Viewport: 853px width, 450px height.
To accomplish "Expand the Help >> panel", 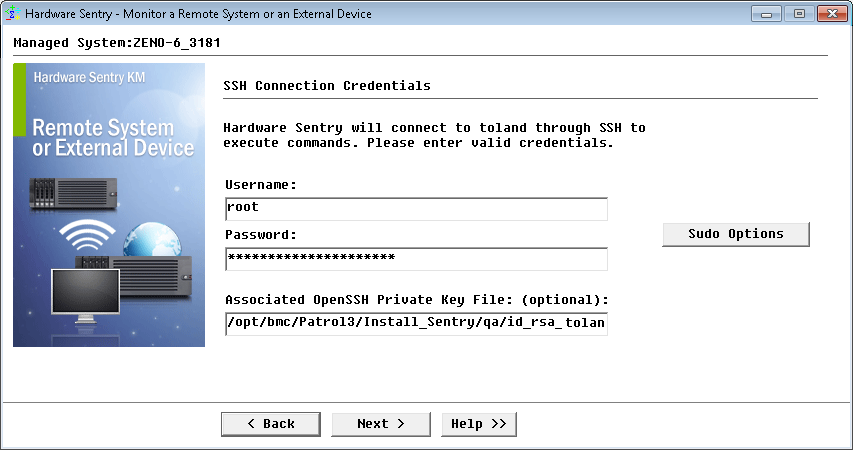I will click(479, 424).
